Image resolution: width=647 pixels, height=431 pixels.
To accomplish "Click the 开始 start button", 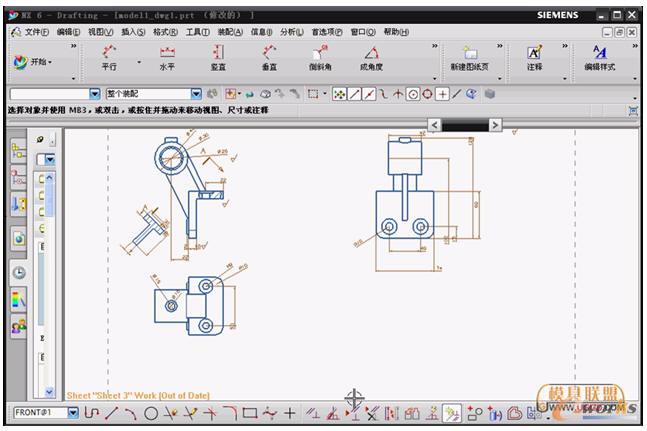I will tap(32, 62).
